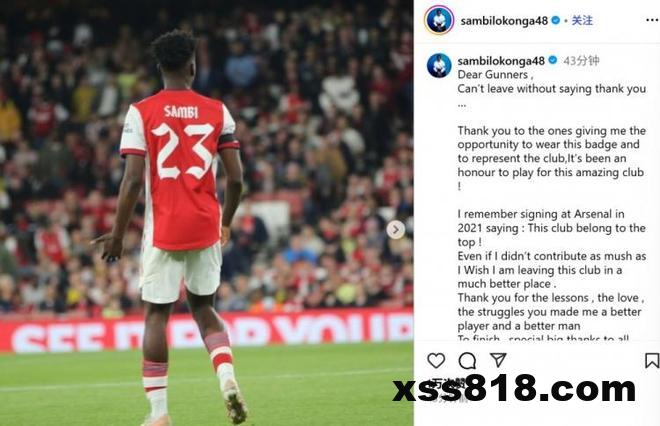Open the header profile picture of sambilokonga48
The width and height of the screenshot is (660, 426).
click(439, 20)
